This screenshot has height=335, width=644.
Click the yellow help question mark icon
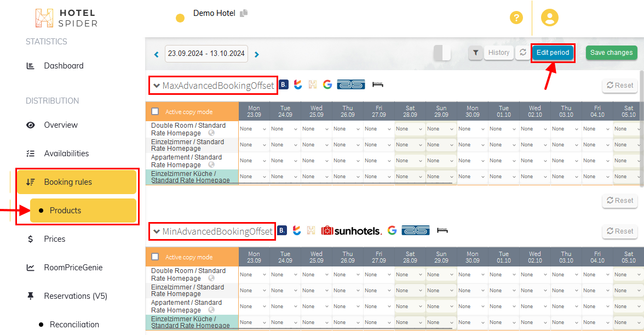(516, 18)
